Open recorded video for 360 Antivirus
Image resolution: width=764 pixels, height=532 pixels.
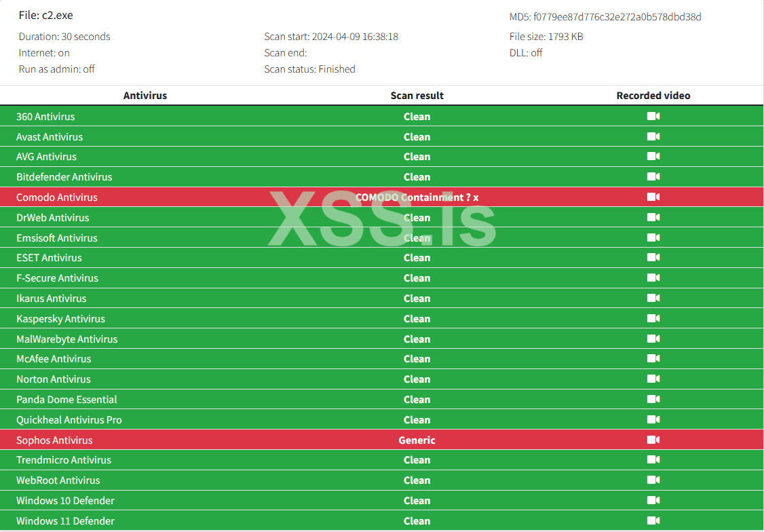(653, 116)
